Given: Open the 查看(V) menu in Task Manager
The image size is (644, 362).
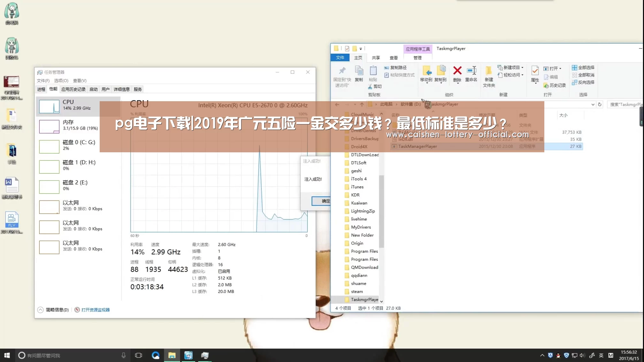Looking at the screenshot, I should click(80, 81).
